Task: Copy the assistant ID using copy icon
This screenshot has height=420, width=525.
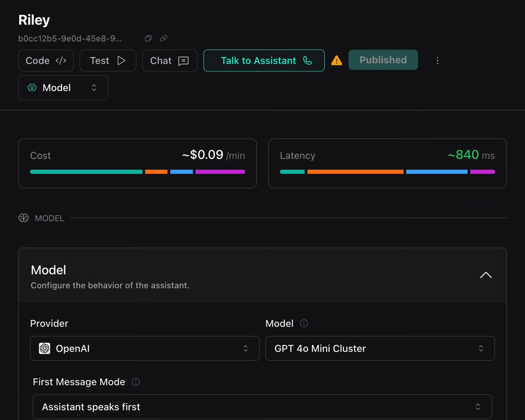Action: coord(148,38)
